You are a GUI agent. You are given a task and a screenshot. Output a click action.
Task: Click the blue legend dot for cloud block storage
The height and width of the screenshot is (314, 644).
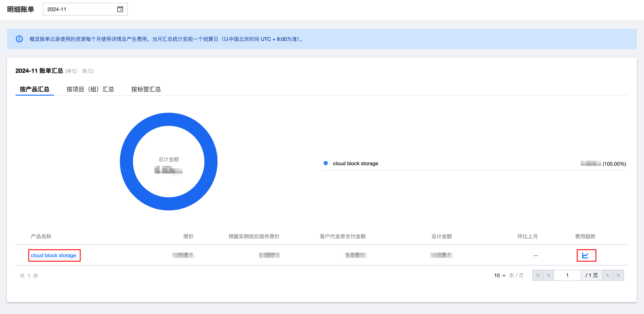[326, 163]
